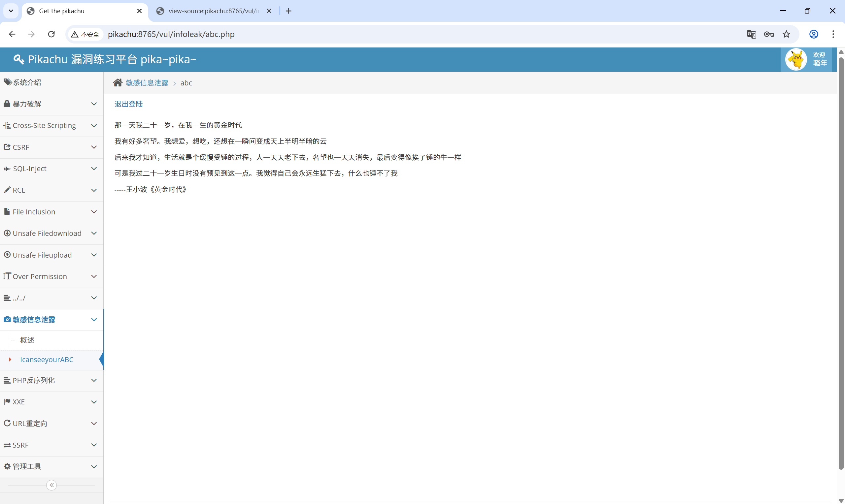Click the 敏感信息泄露 breadcrumb link
The width and height of the screenshot is (845, 504).
pos(147,83)
